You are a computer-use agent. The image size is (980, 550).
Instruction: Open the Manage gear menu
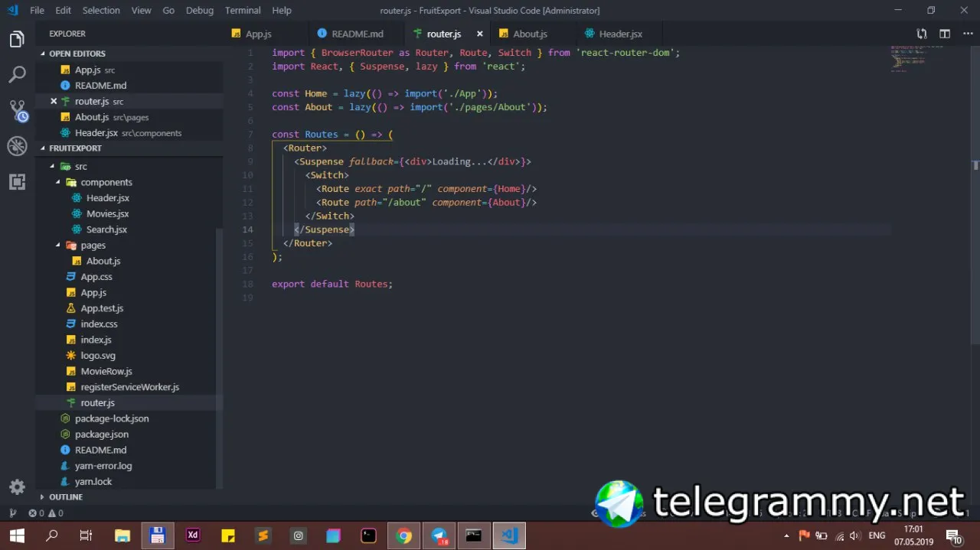17,487
